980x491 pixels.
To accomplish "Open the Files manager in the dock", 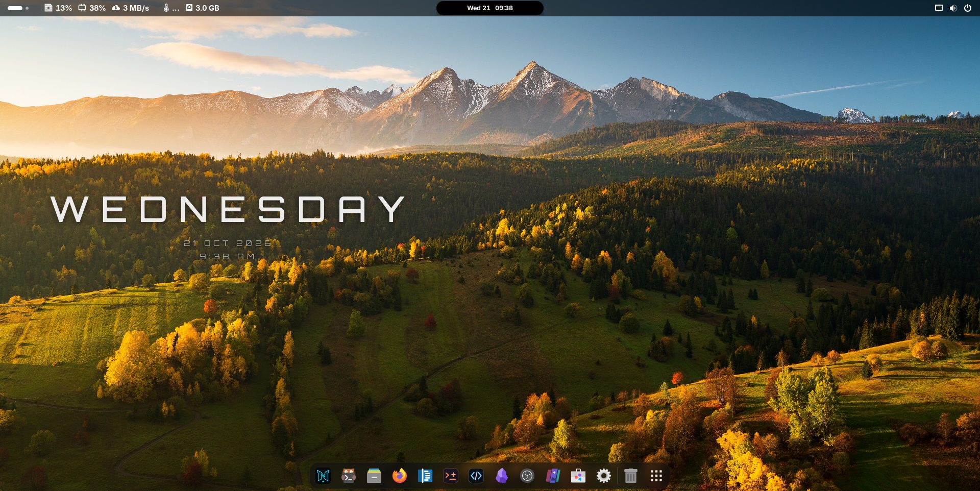I will click(374, 476).
